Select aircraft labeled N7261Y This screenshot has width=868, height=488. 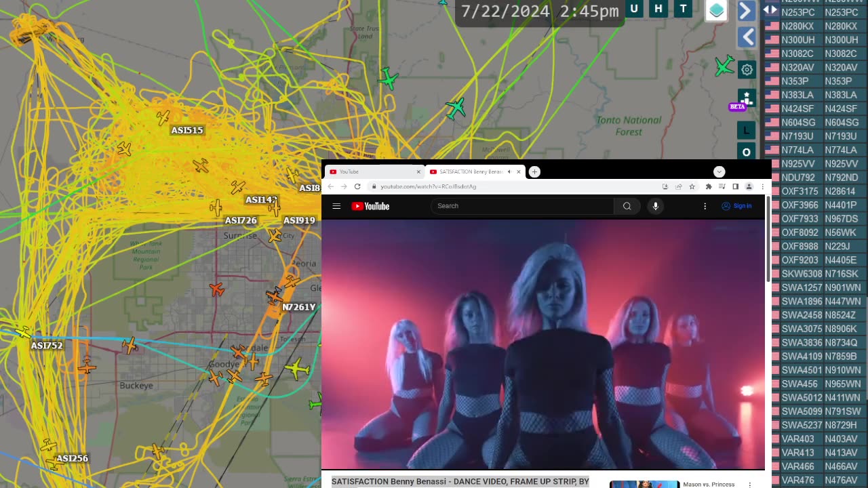pos(298,307)
